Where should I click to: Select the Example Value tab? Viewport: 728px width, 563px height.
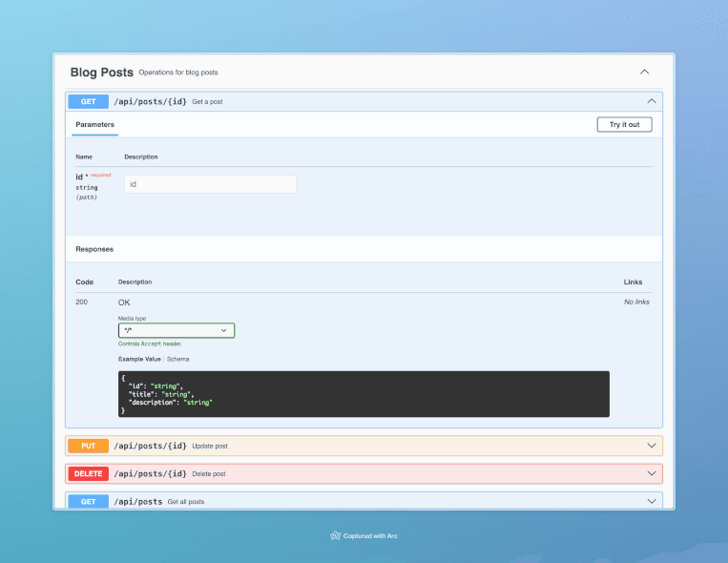(x=139, y=359)
